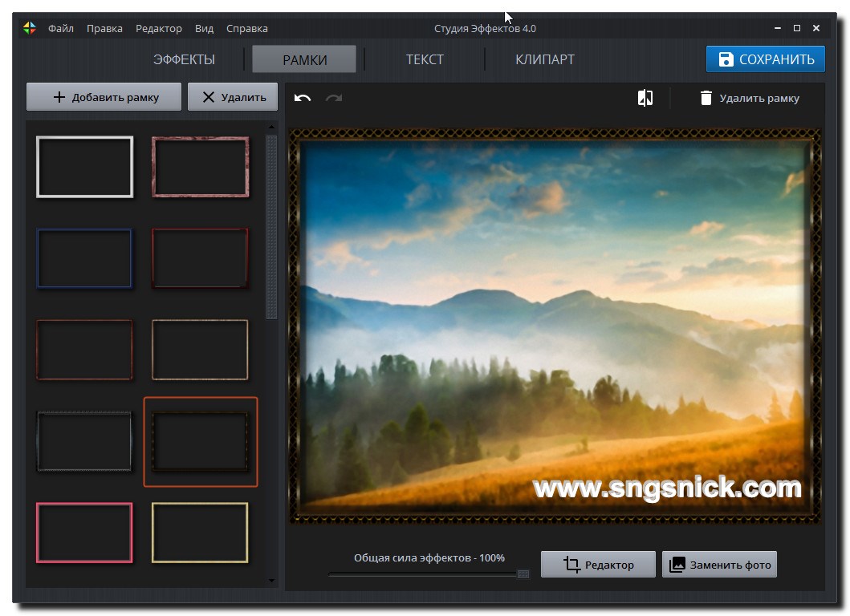Select the brown-red thin frame thumbnail
The height and width of the screenshot is (616, 850).
point(84,350)
